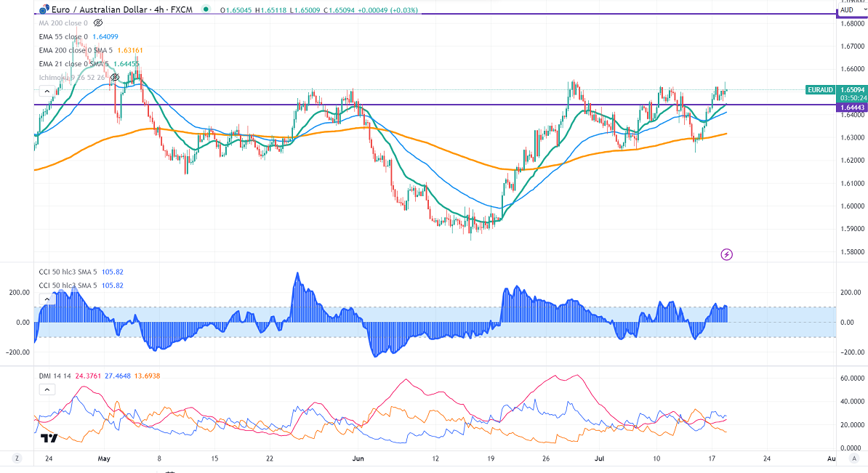The image size is (868, 473).
Task: Click the O1.65045 open value
Action: 236,10
